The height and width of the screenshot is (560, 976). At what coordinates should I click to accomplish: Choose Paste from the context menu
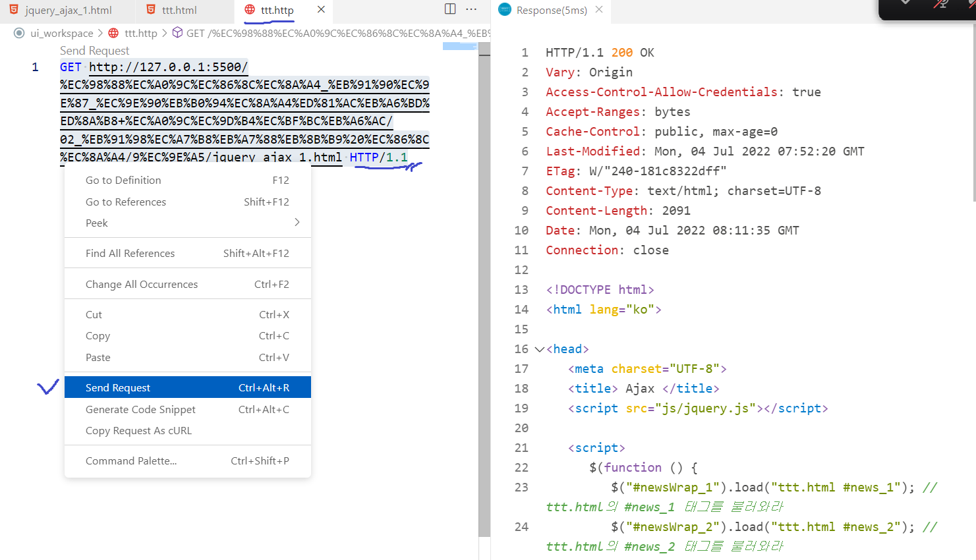pos(188,357)
